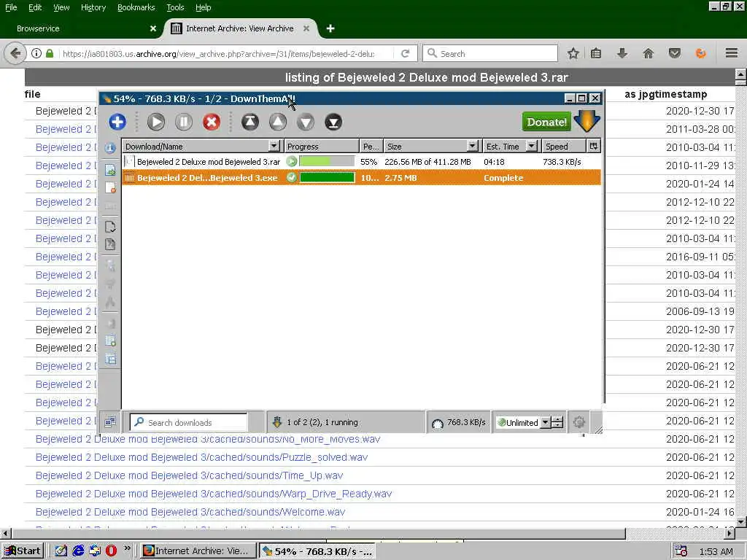Open the Pocket icon
The height and width of the screenshot is (560, 747).
click(674, 53)
